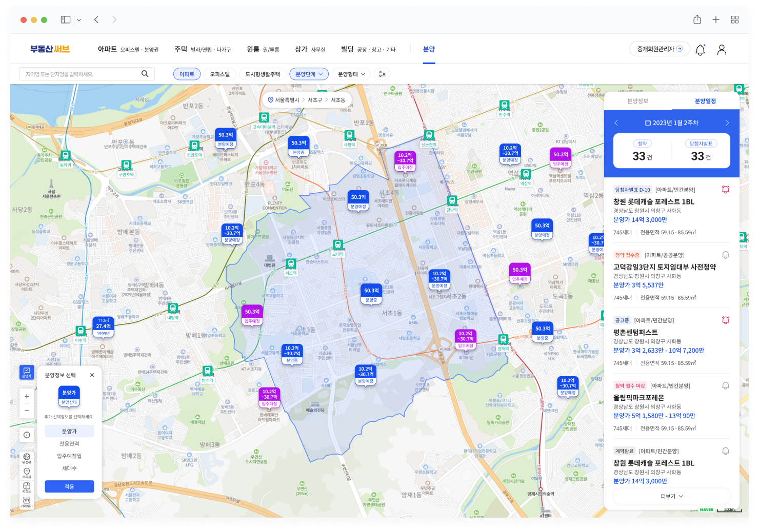Click the 부동산써브 logo
Viewport: 759px width, 532px height.
point(50,49)
